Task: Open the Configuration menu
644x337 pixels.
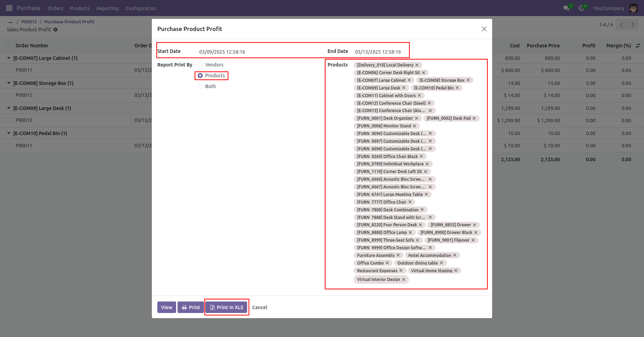Action: tap(141, 8)
